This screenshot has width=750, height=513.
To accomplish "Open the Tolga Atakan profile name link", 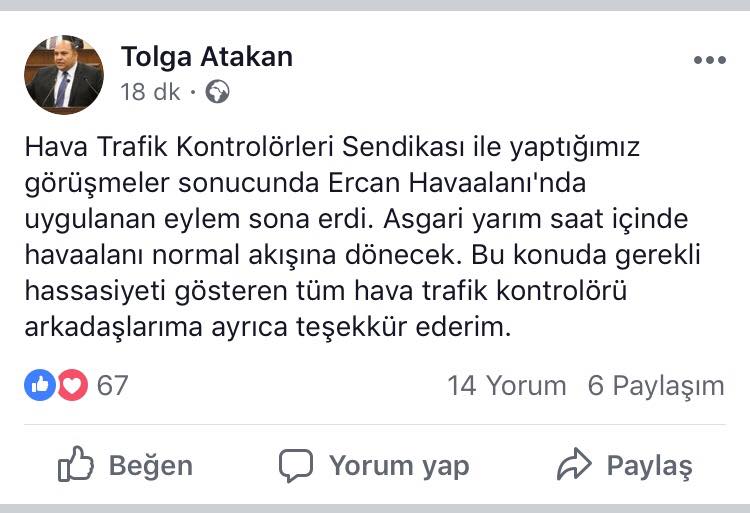I will (x=207, y=57).
